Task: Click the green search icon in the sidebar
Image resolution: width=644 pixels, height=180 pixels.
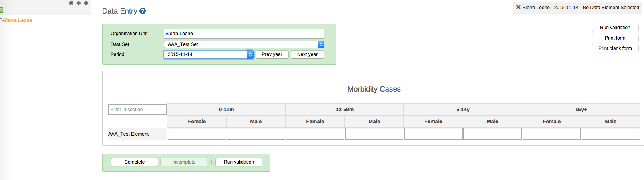Action: (x=1, y=10)
